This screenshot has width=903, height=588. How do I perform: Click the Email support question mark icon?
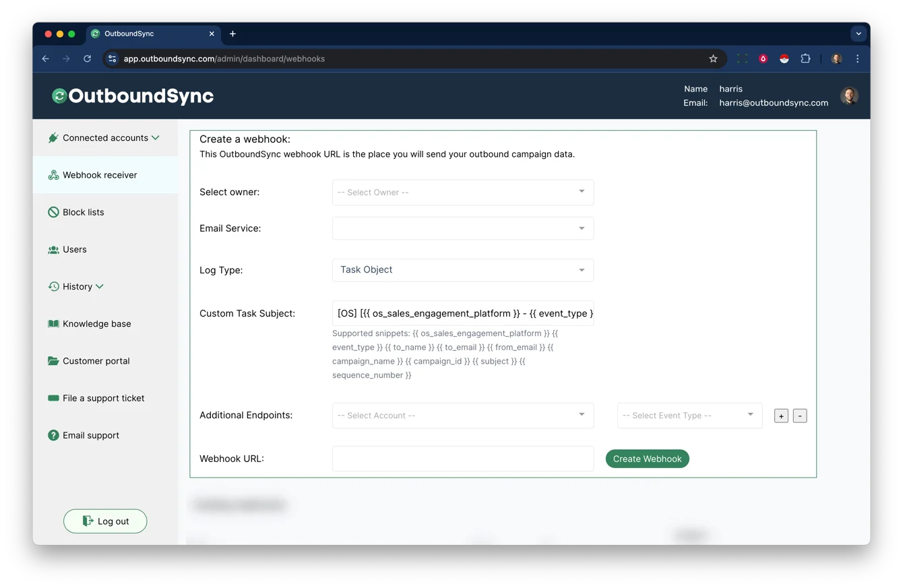point(53,435)
